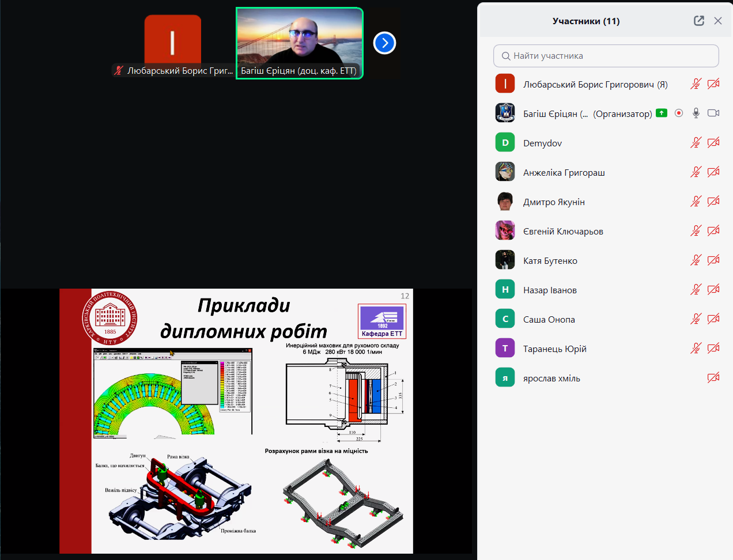Click camera-off icon for Катя Бутенко
The height and width of the screenshot is (560, 733).
(x=713, y=260)
